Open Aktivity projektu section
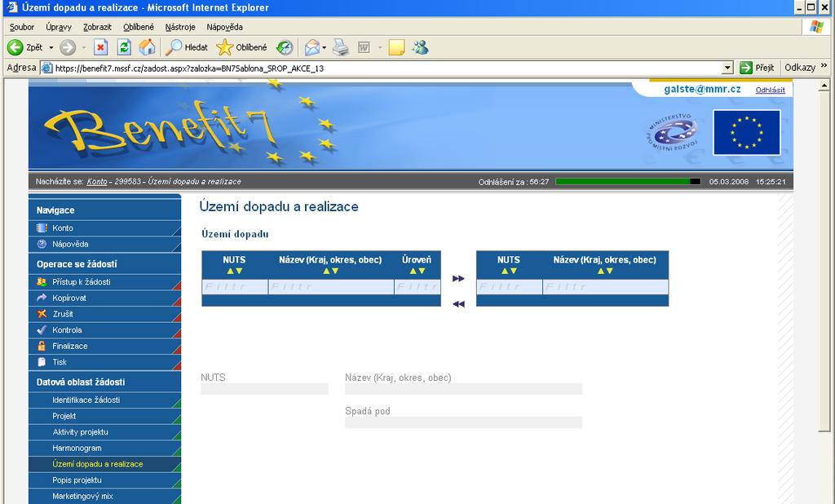835x504 pixels. coord(105,432)
